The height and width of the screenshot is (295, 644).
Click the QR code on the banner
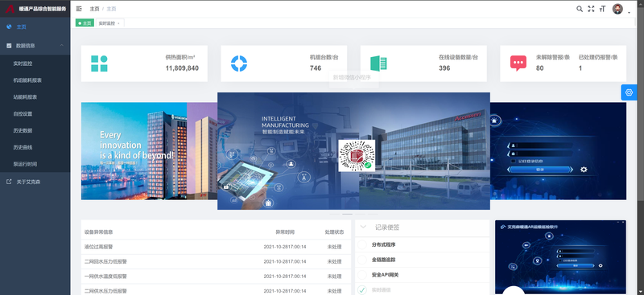[x=357, y=156]
